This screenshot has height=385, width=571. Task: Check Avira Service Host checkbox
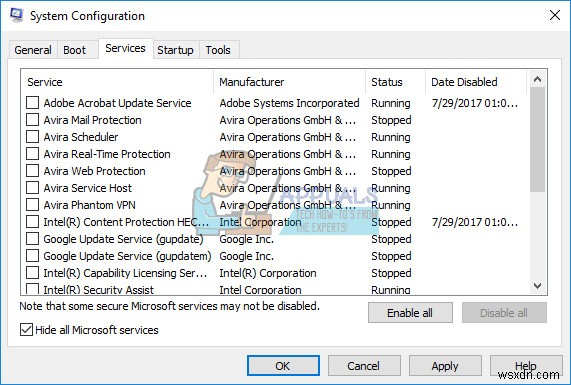[x=32, y=188]
